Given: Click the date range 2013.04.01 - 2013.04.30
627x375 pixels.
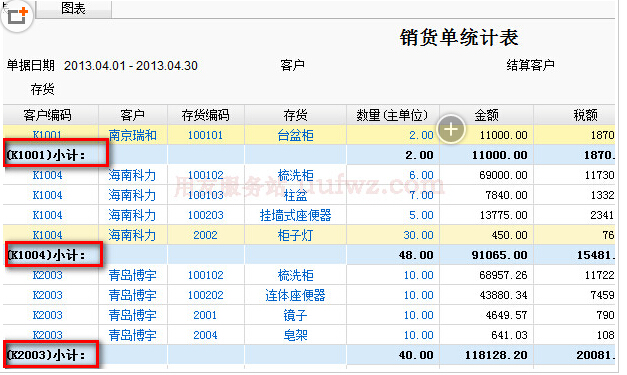Looking at the screenshot, I should pyautogui.click(x=131, y=66).
